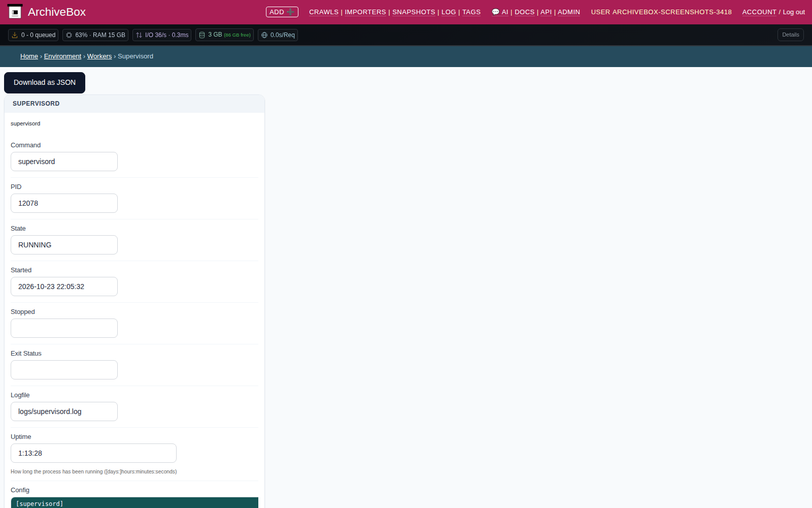
Task: Go to SNAPSHOTS
Action: pos(414,12)
